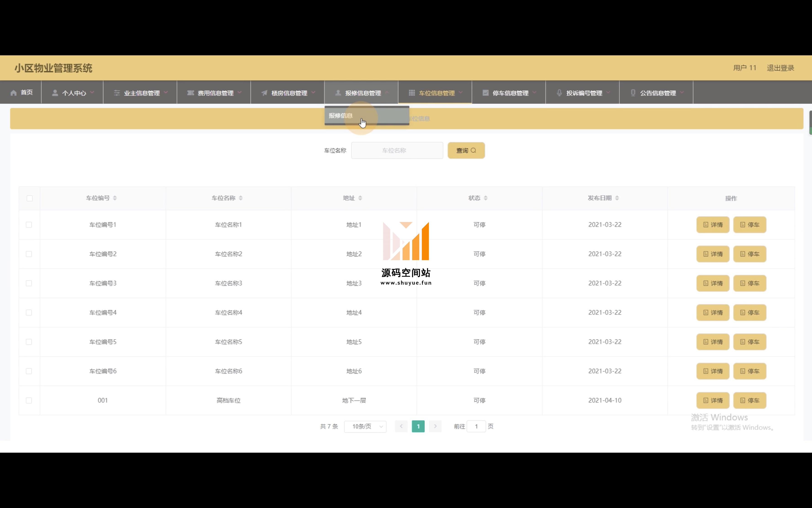Click the magnifier icon in 查询 button
The width and height of the screenshot is (812, 508).
pos(474,150)
